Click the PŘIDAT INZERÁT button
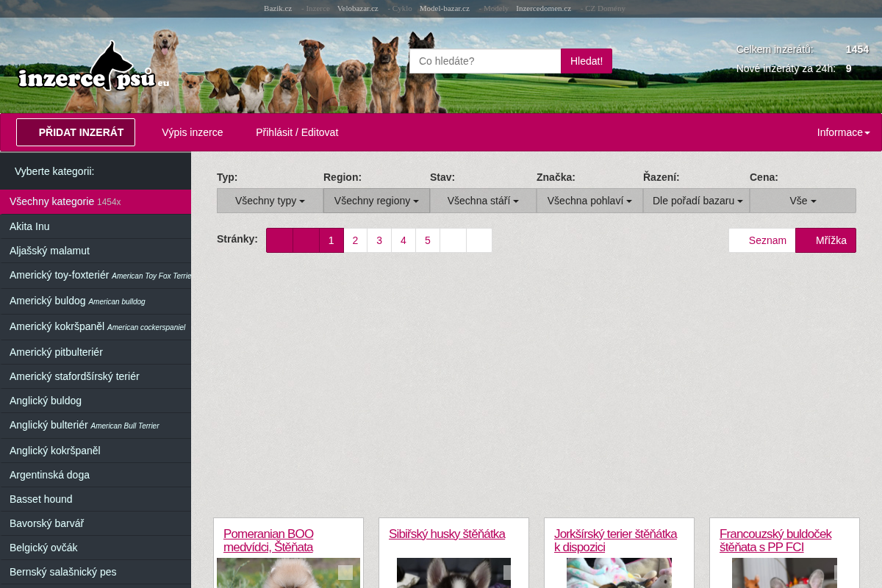882x588 pixels. [76, 132]
